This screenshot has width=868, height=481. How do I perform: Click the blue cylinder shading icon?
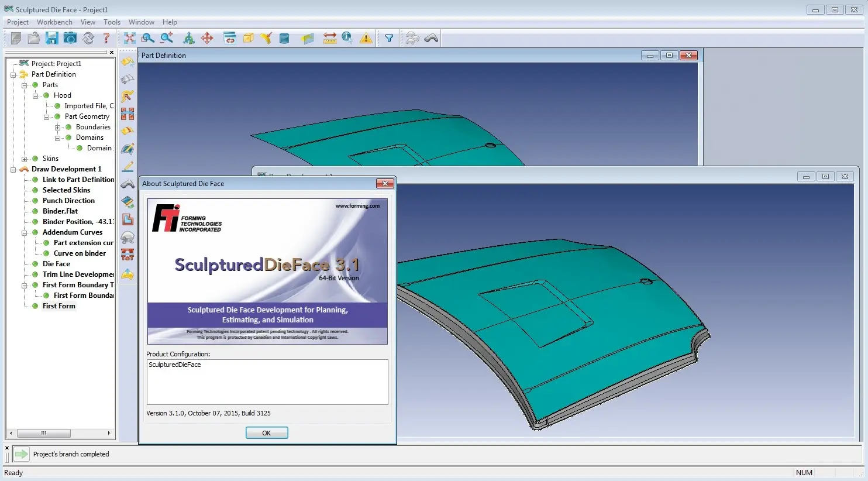[x=284, y=38]
